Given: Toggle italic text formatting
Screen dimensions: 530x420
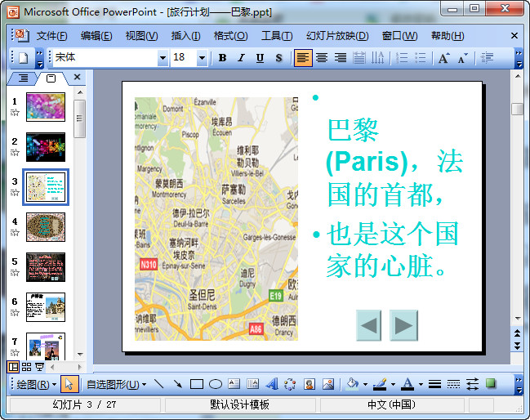Looking at the screenshot, I should 241,58.
